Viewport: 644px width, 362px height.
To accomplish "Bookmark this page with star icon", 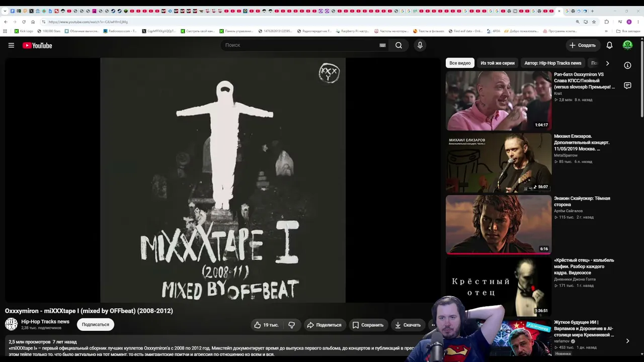I will coord(594,22).
